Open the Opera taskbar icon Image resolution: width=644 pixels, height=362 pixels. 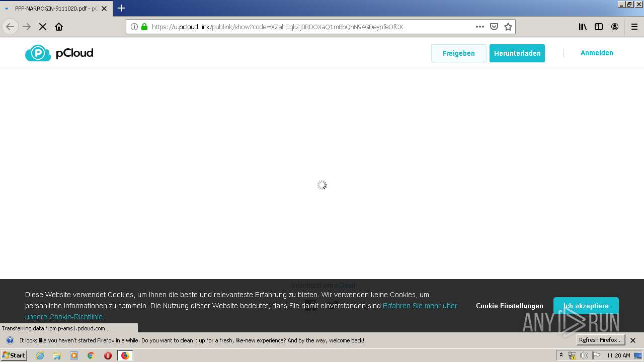108,355
